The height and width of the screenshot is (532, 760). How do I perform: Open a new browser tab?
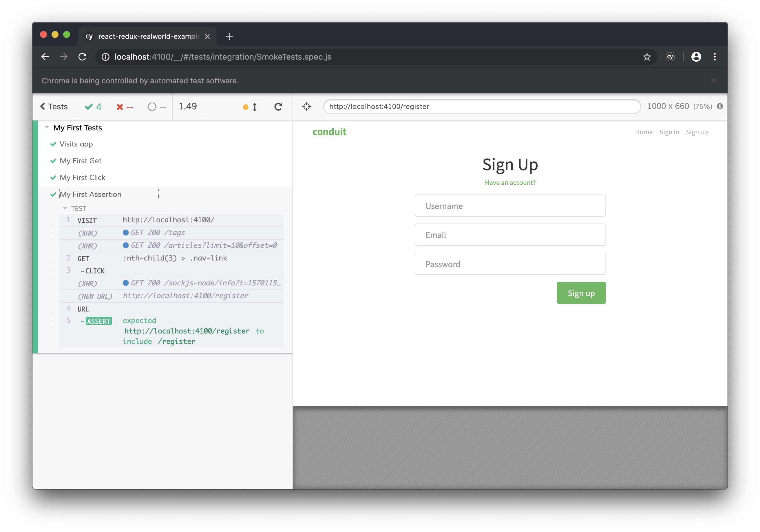229,36
